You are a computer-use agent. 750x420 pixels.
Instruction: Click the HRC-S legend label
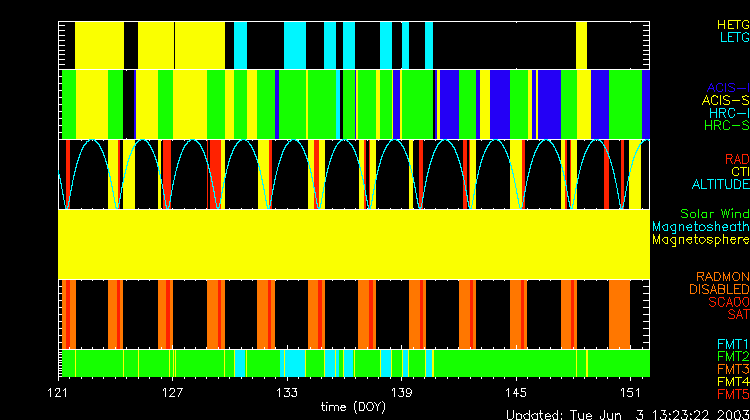pos(726,127)
